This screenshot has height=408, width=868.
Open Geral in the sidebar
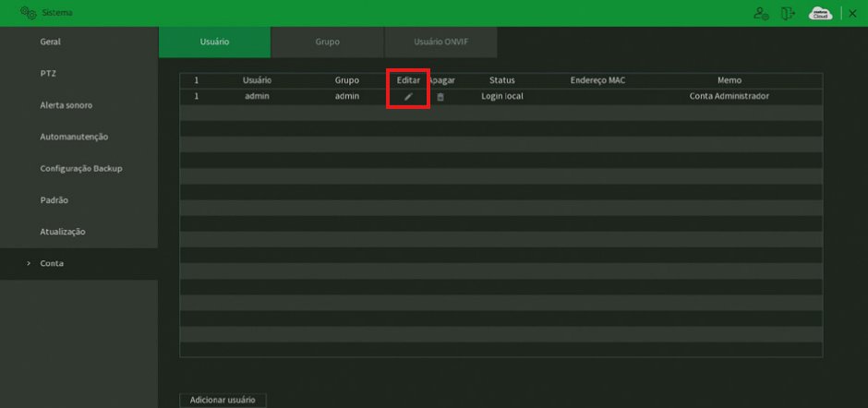52,42
